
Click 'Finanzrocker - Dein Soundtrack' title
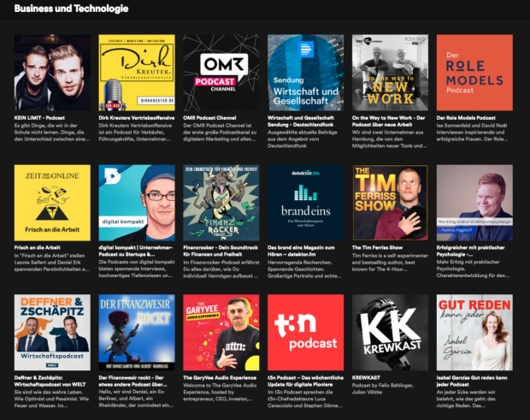221,251
